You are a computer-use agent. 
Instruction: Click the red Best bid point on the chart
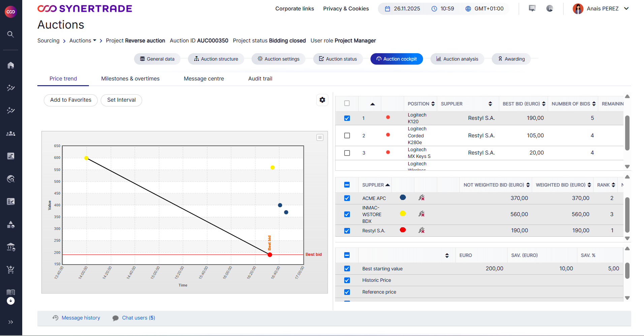click(270, 255)
